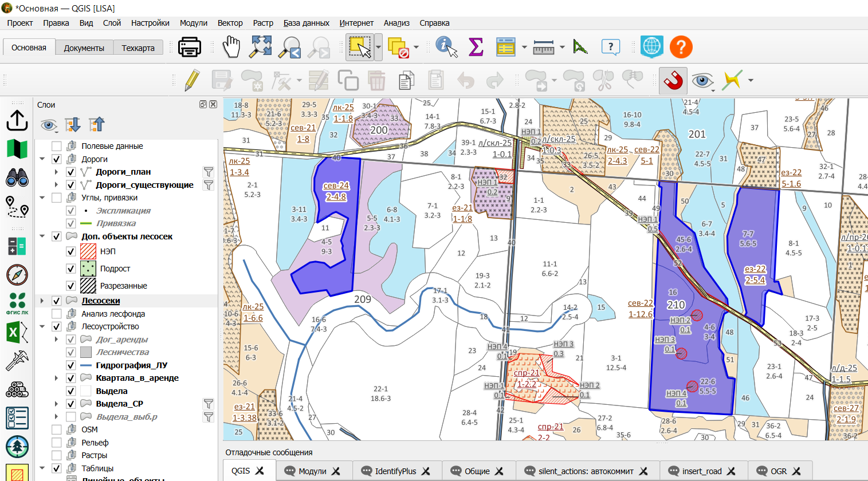Image resolution: width=868 pixels, height=481 pixels.
Task: Click the tree emblem sidebar icon
Action: pos(17,447)
